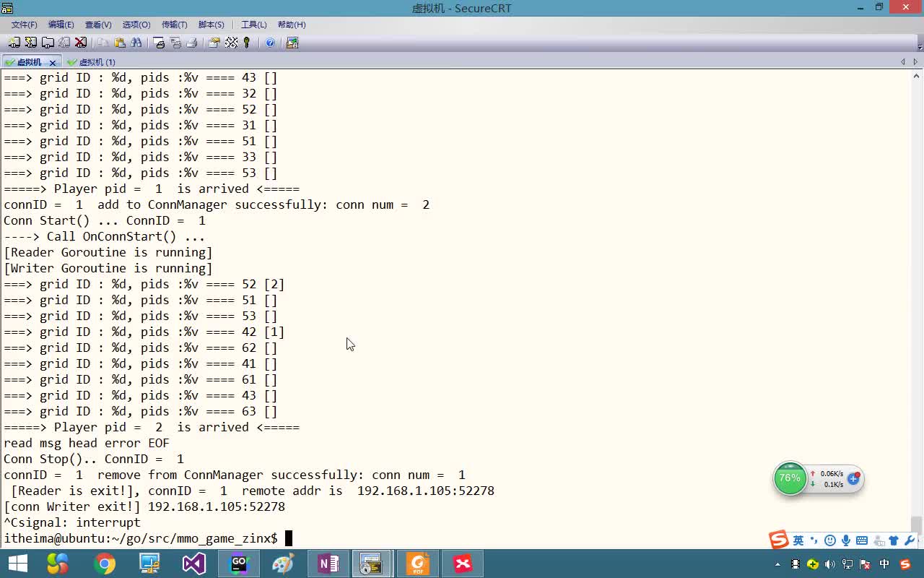The width and height of the screenshot is (924, 578).
Task: Toggle the 英 language mode on IME bar
Action: pyautogui.click(x=798, y=540)
